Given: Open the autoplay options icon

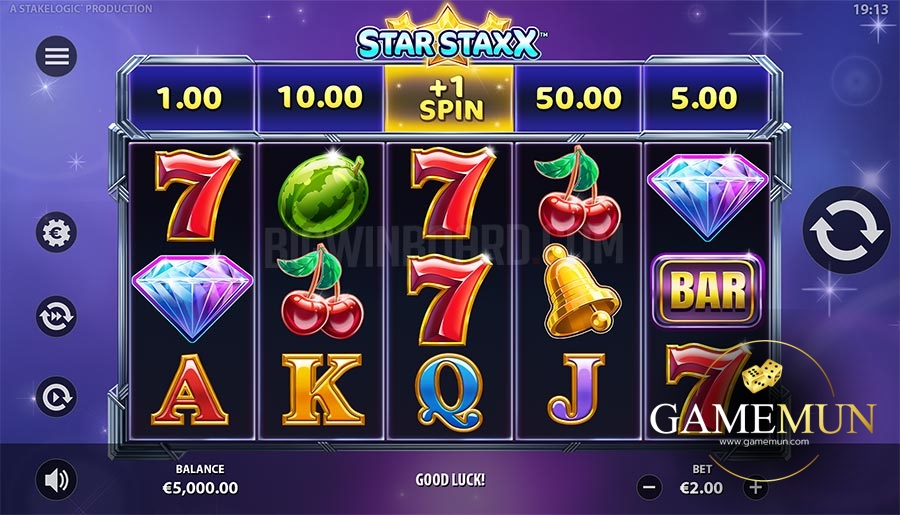Looking at the screenshot, I should point(56,397).
